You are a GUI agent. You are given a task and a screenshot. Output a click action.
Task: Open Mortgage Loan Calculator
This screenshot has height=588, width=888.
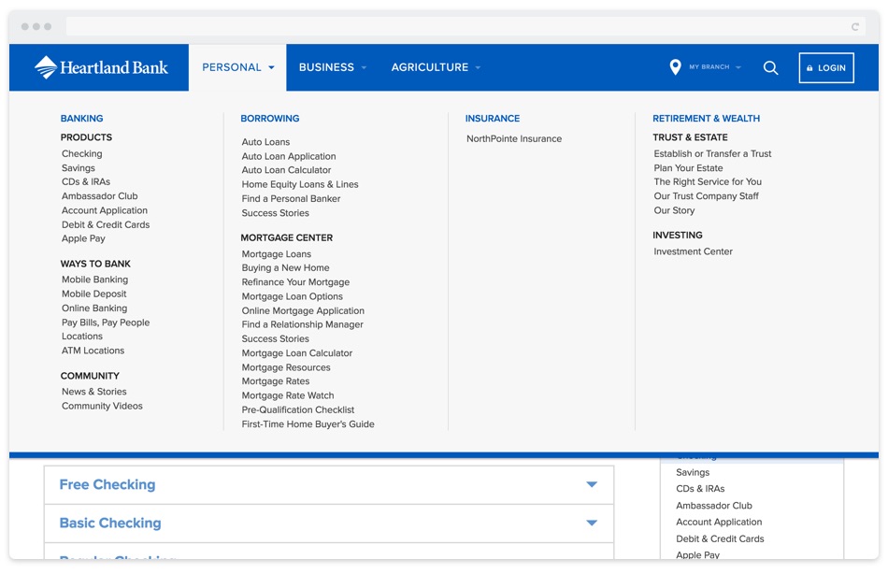coord(297,353)
